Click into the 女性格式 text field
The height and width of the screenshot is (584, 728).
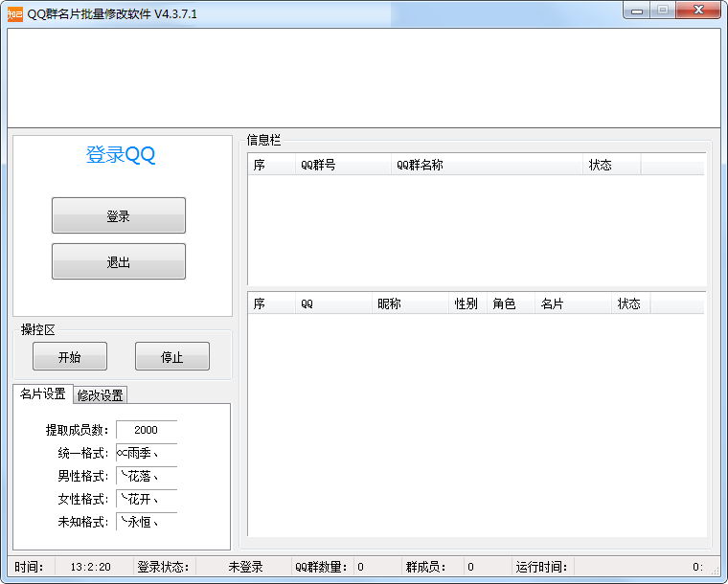(x=147, y=500)
